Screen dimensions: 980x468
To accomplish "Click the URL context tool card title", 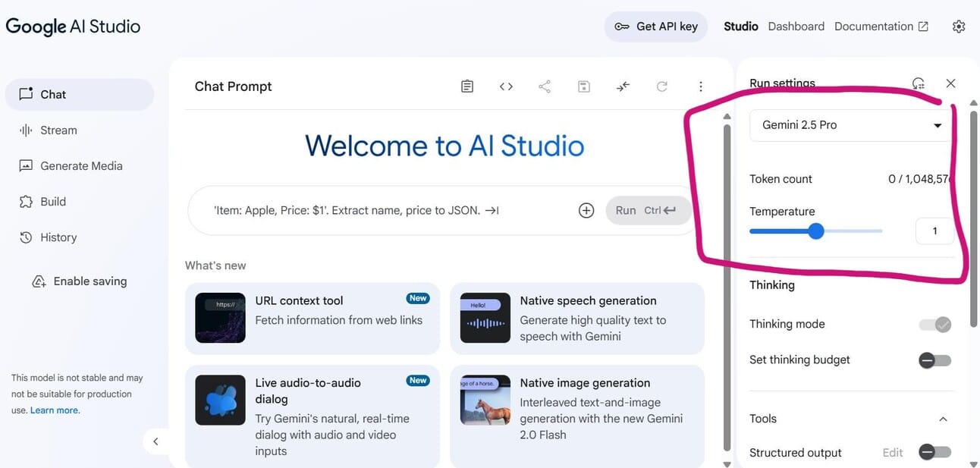I will 300,301.
